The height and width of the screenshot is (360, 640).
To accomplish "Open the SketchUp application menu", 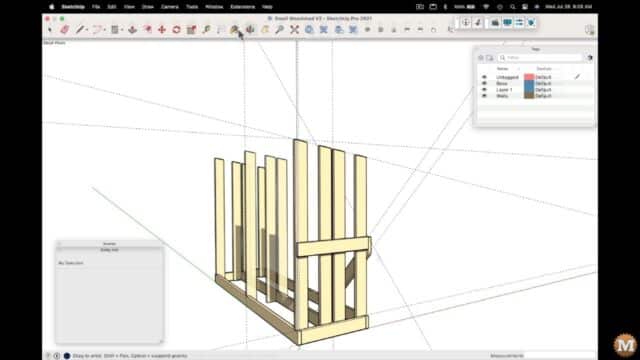I will pos(73,7).
